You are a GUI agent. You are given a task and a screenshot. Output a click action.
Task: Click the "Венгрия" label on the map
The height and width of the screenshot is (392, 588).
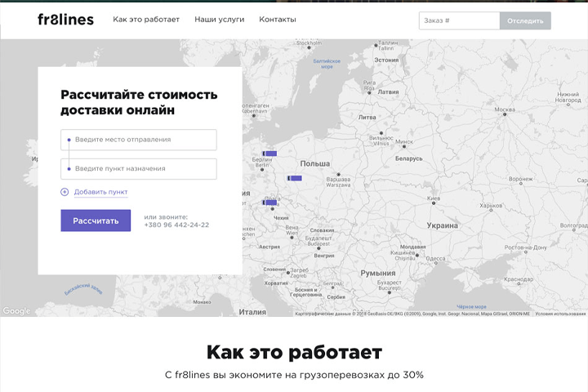click(x=324, y=256)
